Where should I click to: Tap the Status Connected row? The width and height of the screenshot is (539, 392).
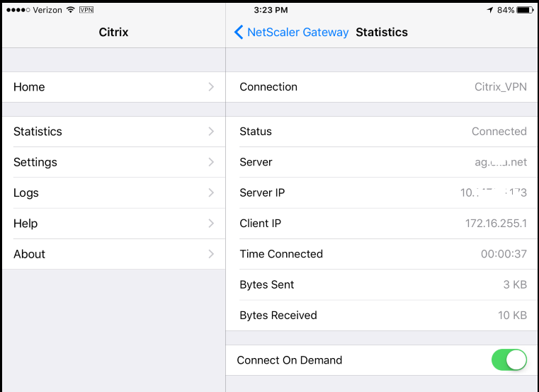point(382,132)
